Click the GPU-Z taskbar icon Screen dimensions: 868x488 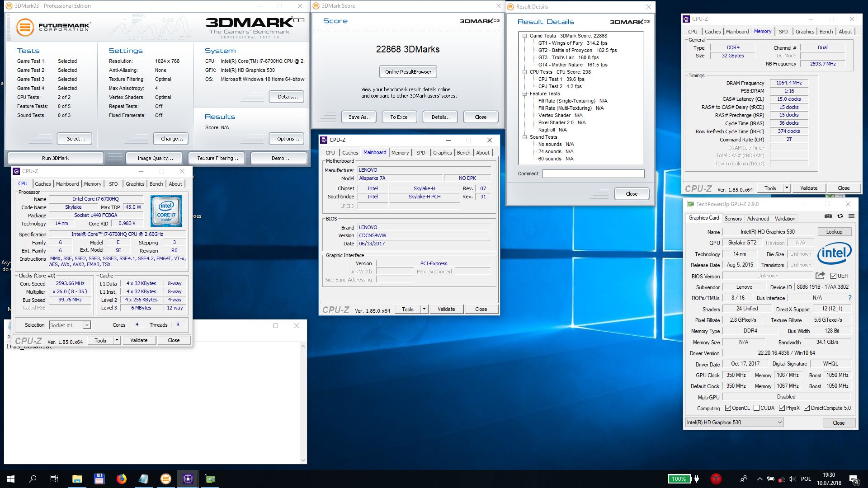(210, 479)
